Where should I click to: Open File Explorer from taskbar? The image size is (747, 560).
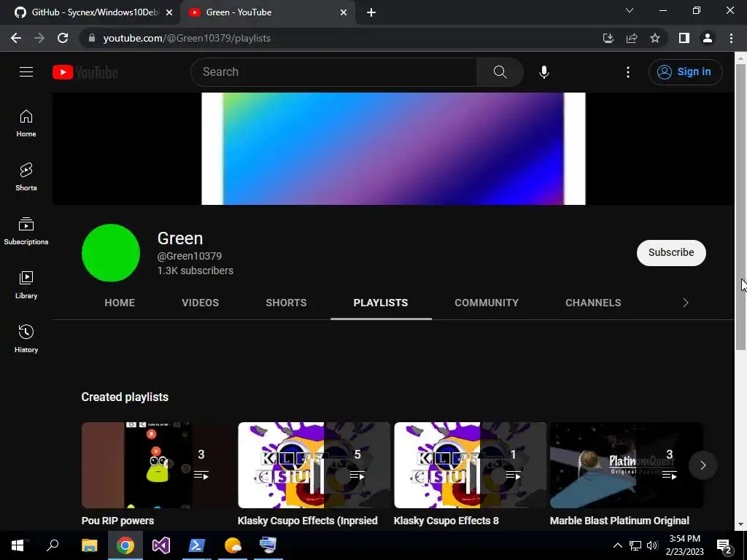tap(89, 545)
